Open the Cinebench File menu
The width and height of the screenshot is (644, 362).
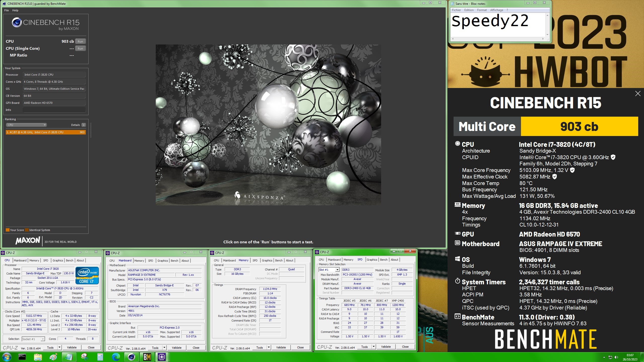coord(7,10)
